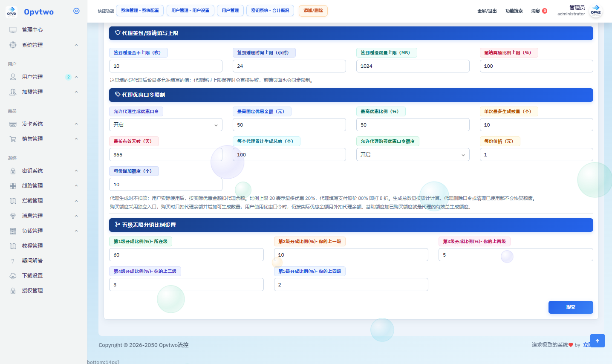Click the 用户管理 person icon
Viewport: 612px width, 364px height.
(13, 77)
